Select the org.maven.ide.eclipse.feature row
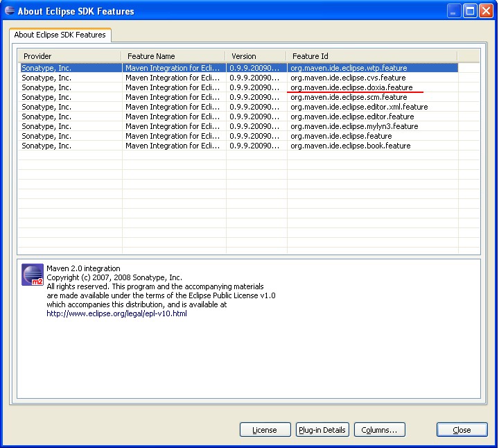Viewport: 499px width, 448px height. [238, 136]
